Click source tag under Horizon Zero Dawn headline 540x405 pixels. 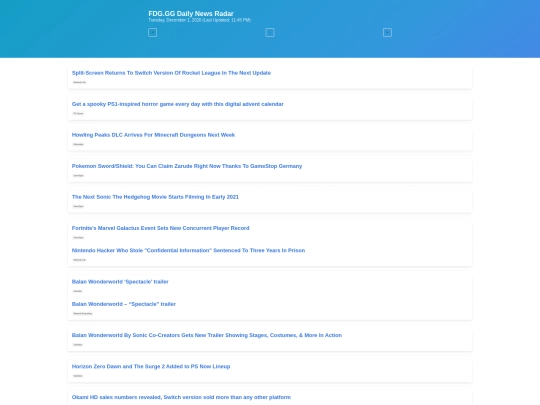click(78, 376)
